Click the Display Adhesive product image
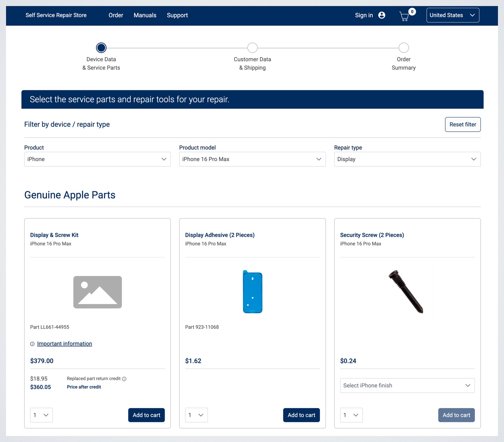Viewport: 504px width, 442px height. click(x=252, y=292)
